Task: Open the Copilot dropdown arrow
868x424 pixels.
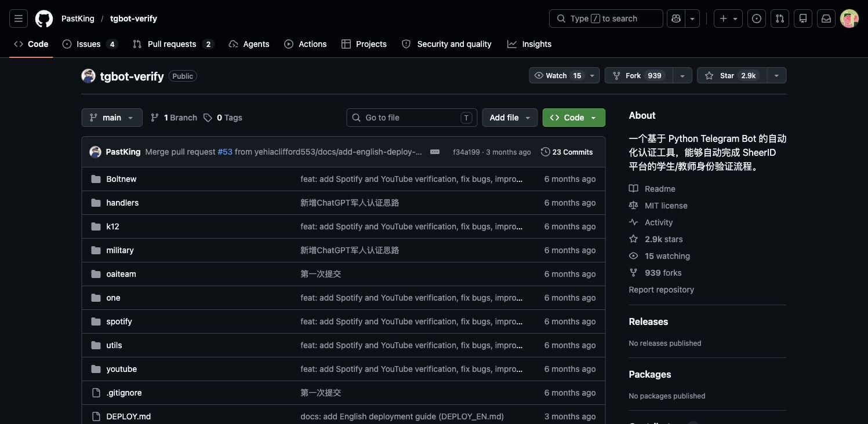Action: click(692, 19)
